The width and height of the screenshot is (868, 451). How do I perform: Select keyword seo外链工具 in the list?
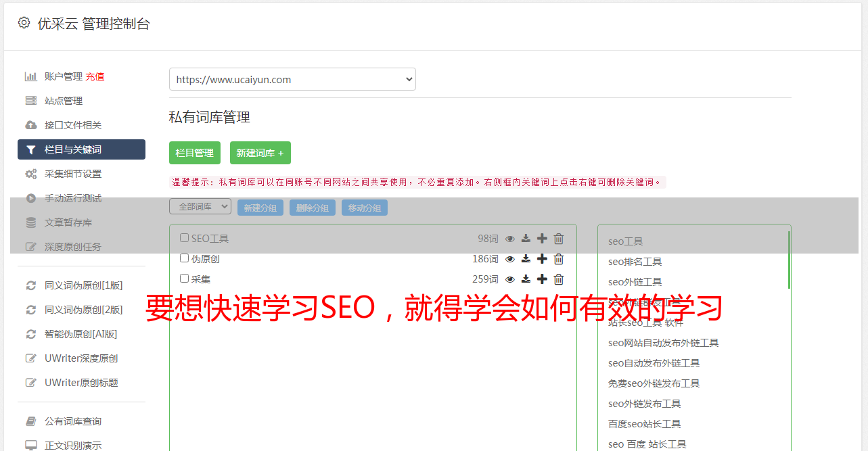click(635, 282)
